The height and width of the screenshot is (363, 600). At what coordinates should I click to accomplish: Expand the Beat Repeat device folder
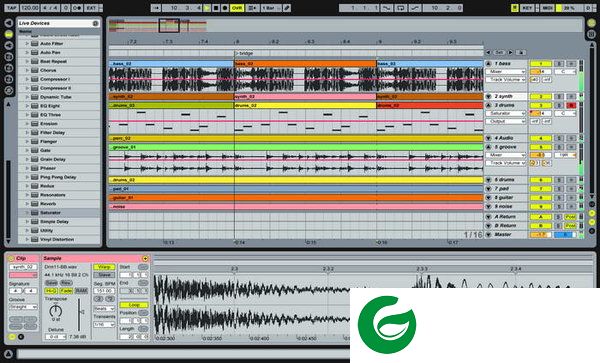coord(27,61)
